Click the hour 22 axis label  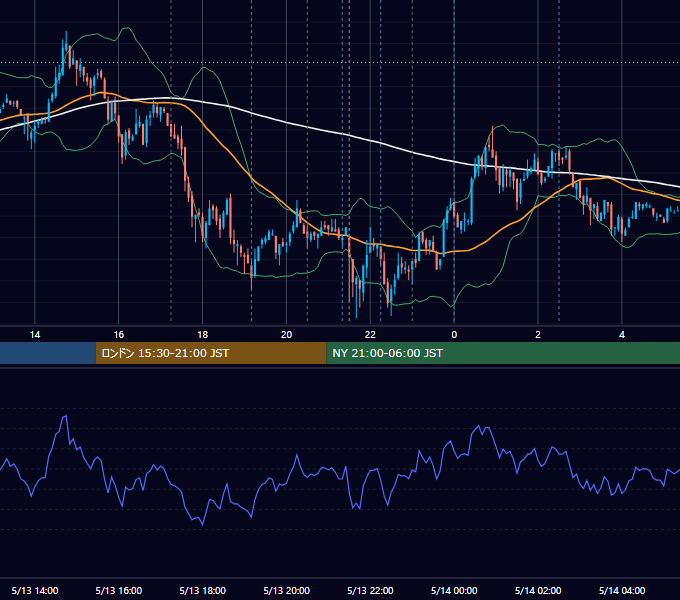pos(370,335)
